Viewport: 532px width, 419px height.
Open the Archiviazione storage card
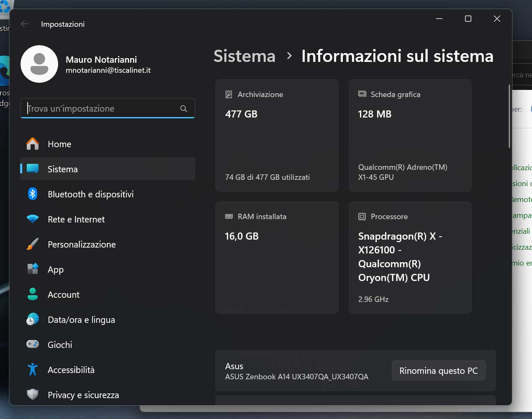(277, 135)
